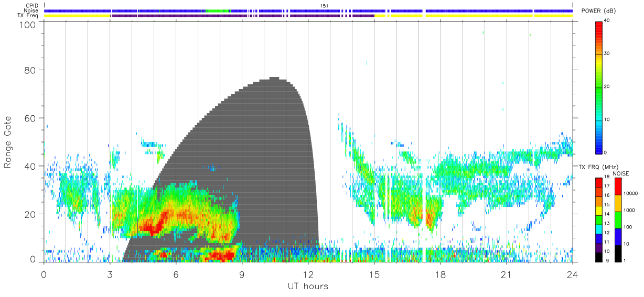Click the 40 label on POWER colorbar

(607, 20)
